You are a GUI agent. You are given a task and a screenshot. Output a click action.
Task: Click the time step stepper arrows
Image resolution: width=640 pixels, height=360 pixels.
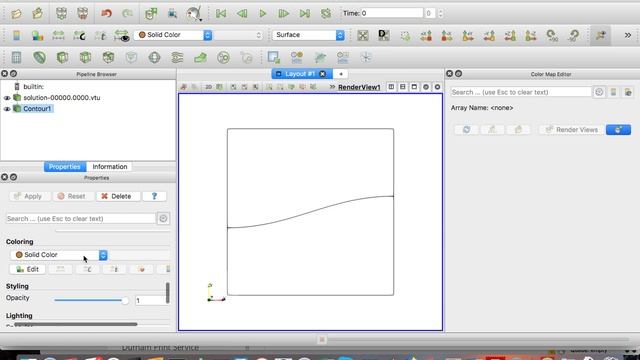(440, 13)
